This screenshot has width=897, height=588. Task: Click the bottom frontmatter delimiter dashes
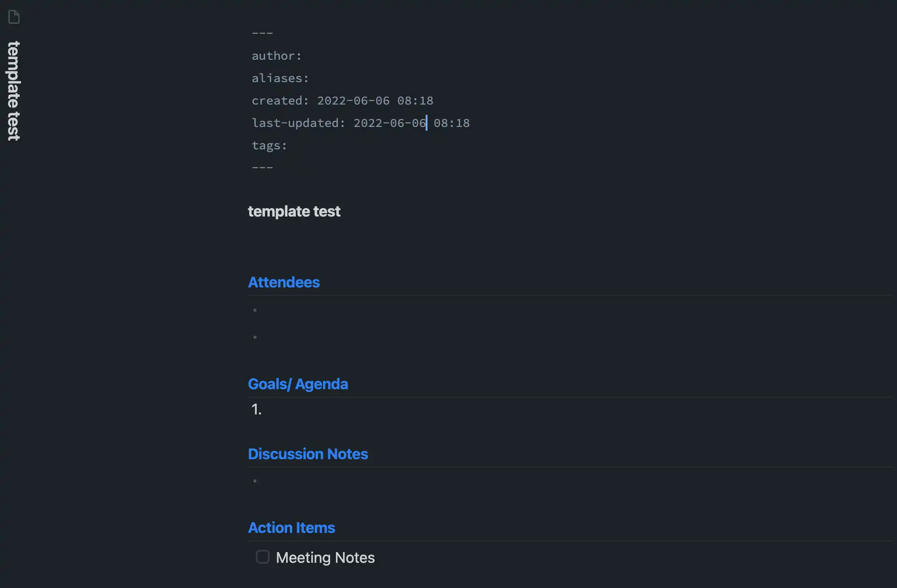coord(262,167)
